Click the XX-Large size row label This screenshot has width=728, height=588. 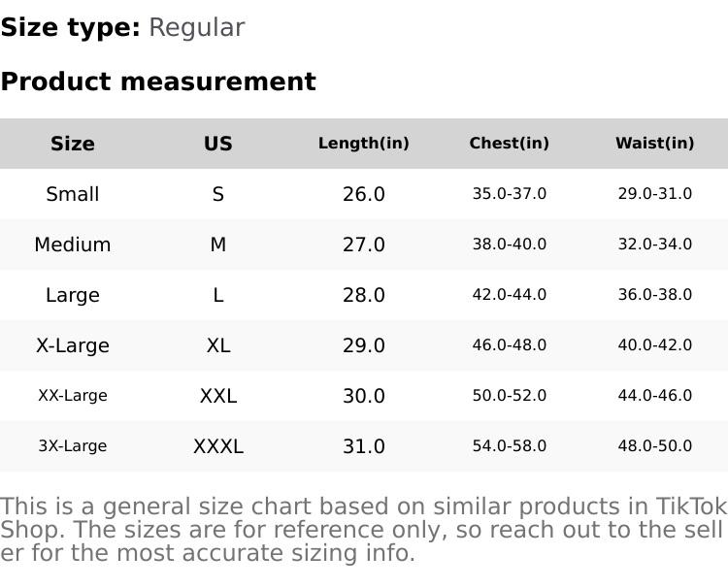73,396
